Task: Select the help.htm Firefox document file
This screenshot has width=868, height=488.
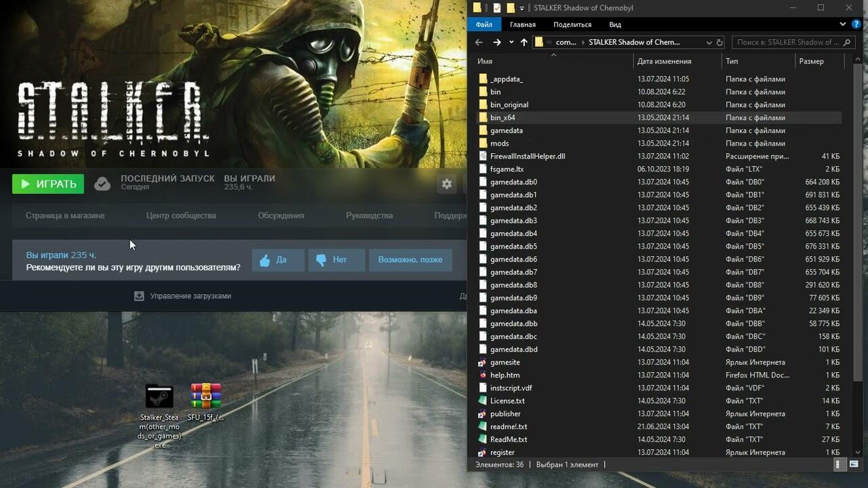Action: 505,375
